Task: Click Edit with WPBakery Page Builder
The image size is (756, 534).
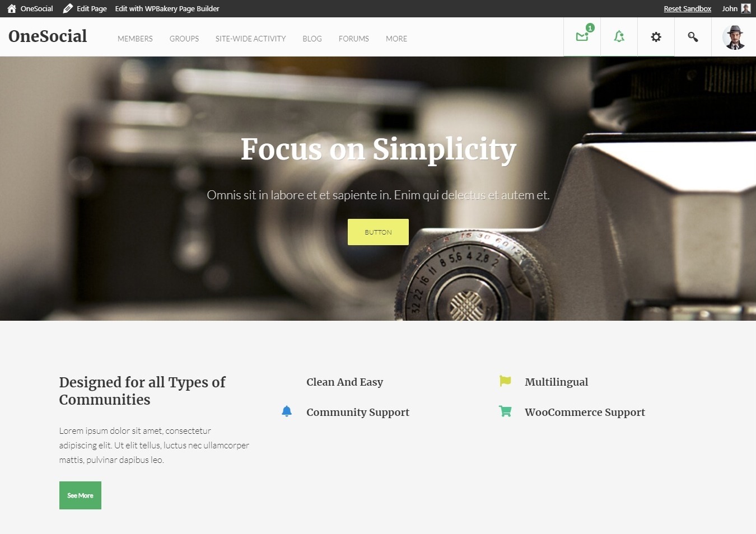Action: coord(167,8)
